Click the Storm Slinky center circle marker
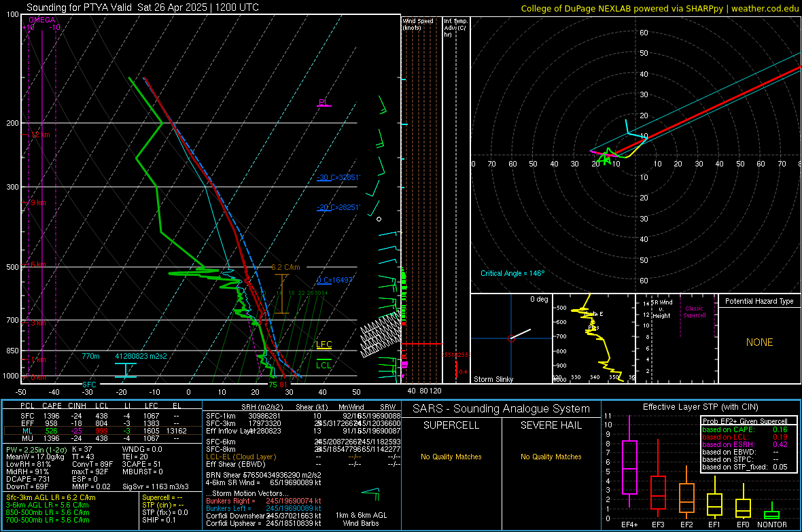802x532 pixels. pos(511,338)
